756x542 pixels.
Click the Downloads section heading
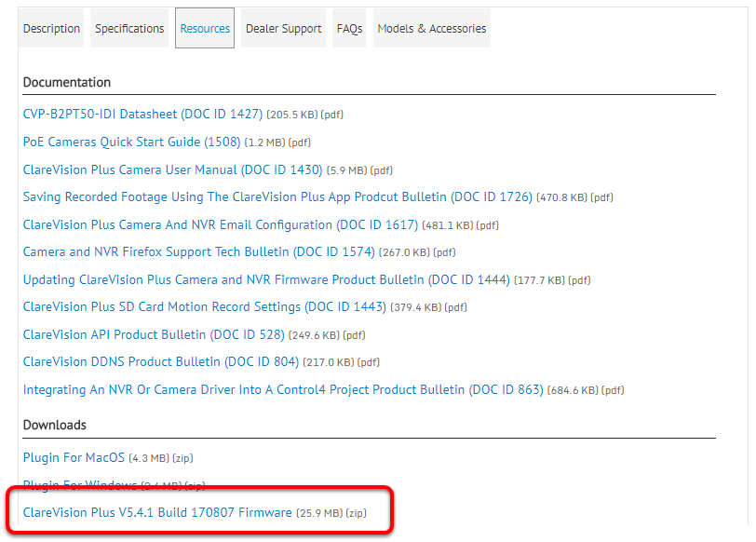click(x=55, y=425)
